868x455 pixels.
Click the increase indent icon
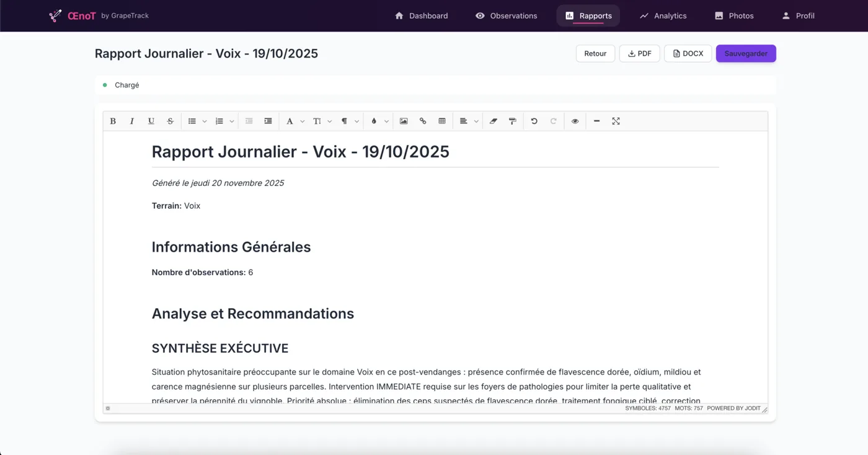click(x=268, y=121)
